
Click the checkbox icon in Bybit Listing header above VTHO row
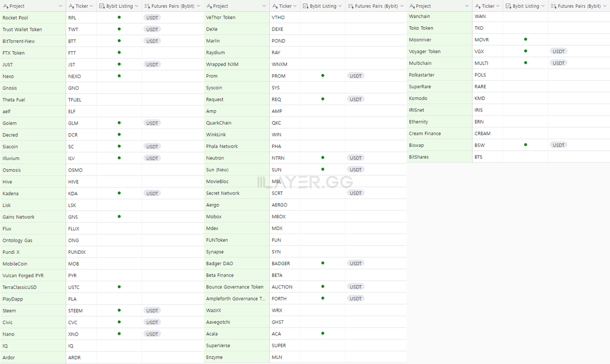[305, 6]
